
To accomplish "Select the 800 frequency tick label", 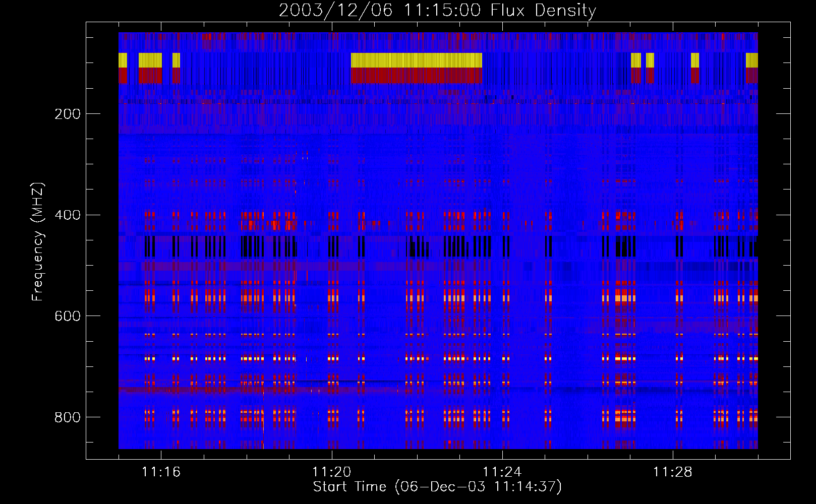I will coord(68,417).
